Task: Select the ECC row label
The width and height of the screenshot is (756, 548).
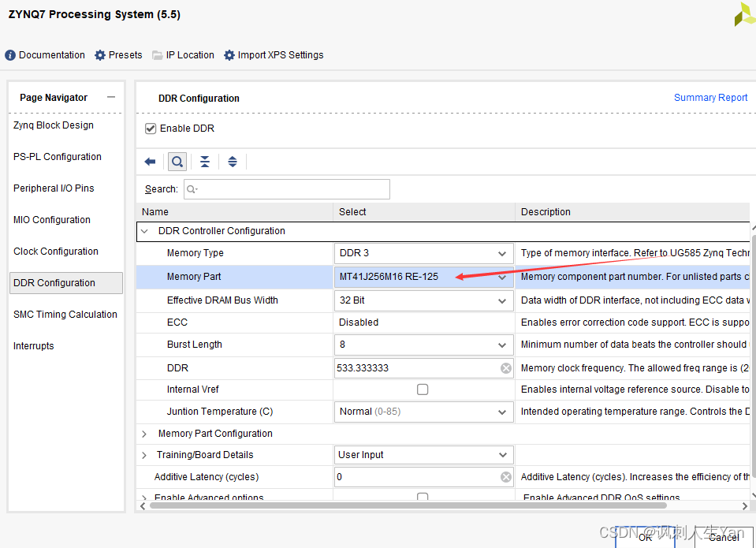Action: 177,322
